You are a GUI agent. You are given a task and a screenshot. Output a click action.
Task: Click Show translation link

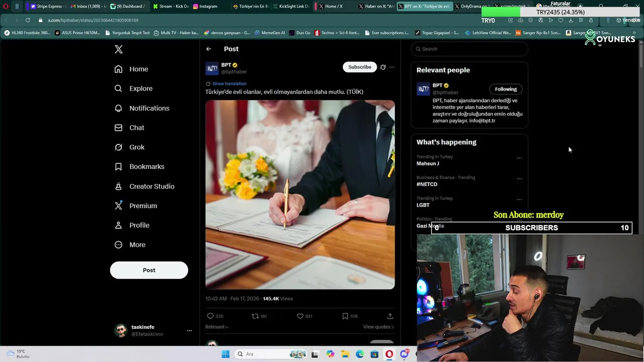229,83
